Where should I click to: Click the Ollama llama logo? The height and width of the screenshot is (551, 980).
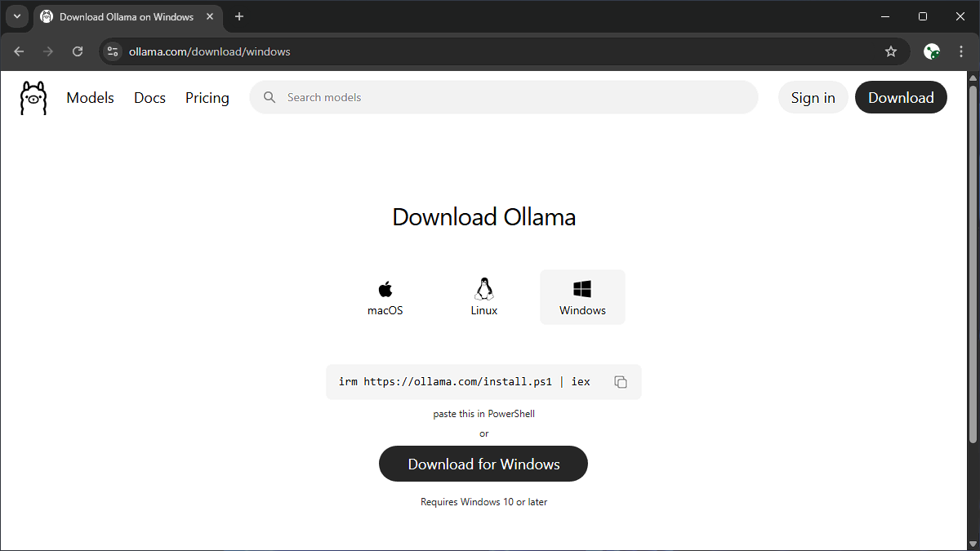pyautogui.click(x=33, y=98)
